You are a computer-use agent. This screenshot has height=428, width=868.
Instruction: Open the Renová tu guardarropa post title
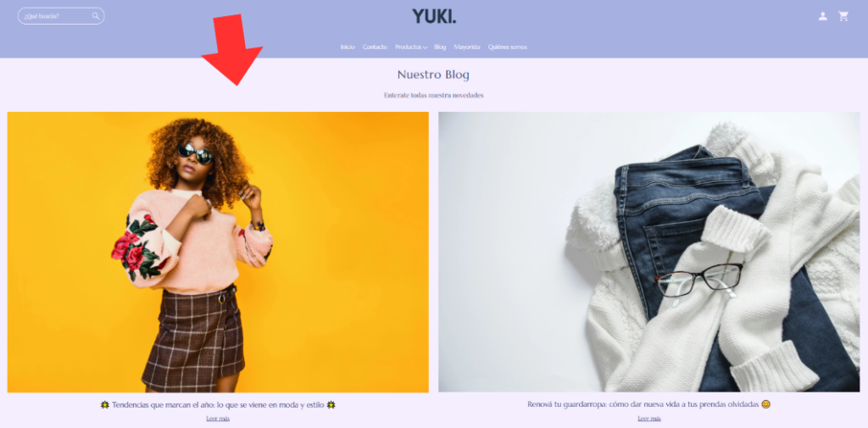pos(648,404)
